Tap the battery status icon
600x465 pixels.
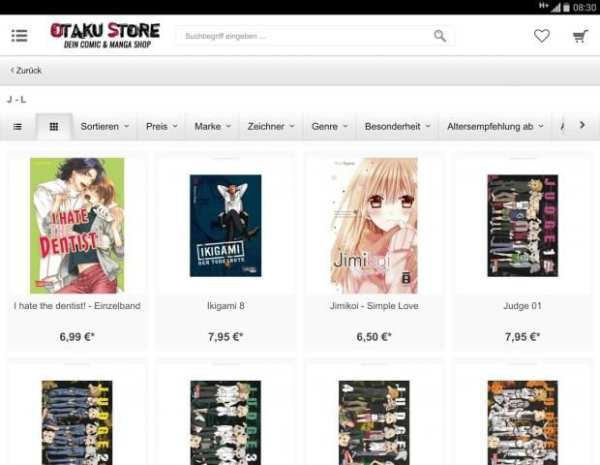tap(566, 7)
